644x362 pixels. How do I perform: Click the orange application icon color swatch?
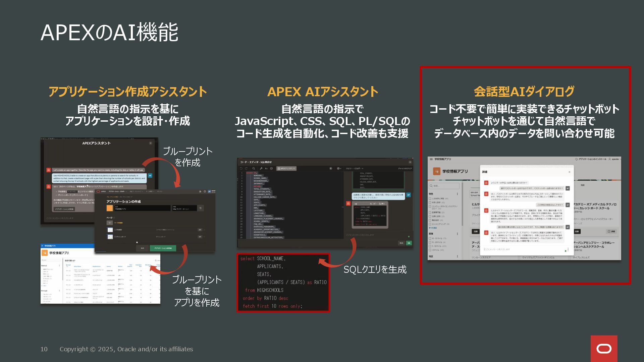pos(110,208)
